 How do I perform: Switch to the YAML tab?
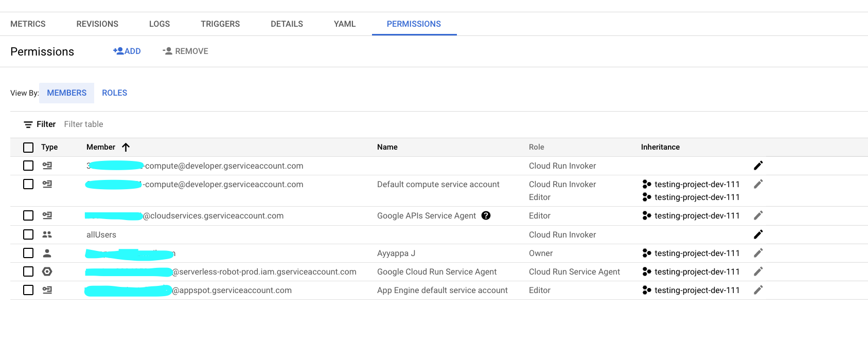pyautogui.click(x=345, y=24)
